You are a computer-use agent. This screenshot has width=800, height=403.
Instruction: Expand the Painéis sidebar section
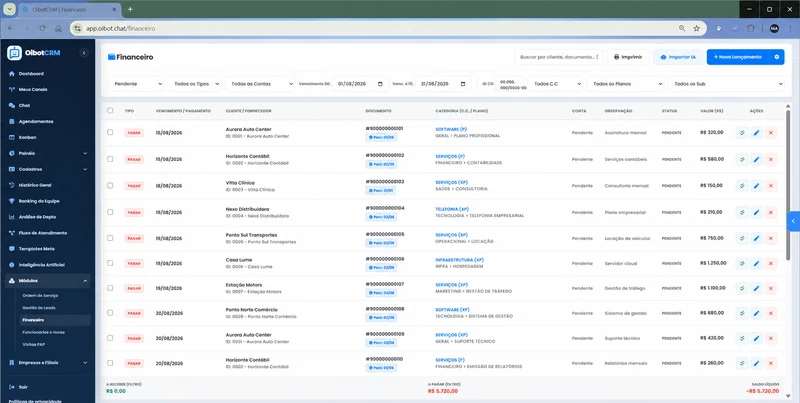tap(48, 153)
